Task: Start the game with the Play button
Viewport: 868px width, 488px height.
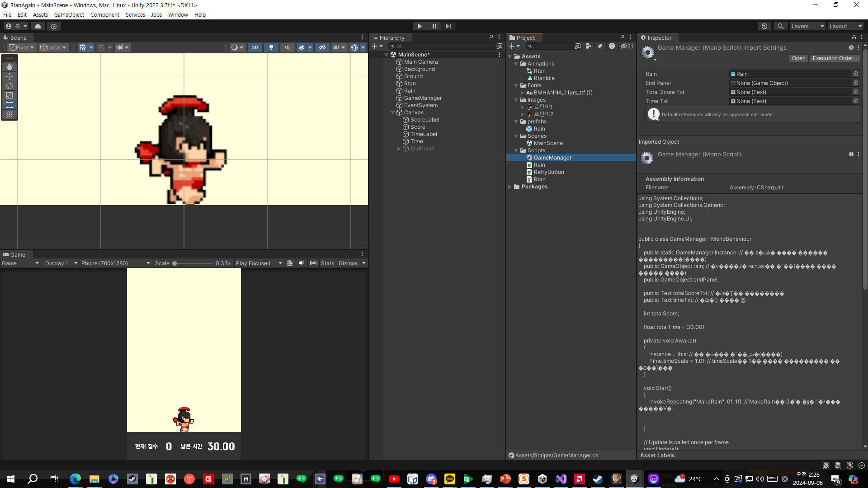Action: (420, 26)
